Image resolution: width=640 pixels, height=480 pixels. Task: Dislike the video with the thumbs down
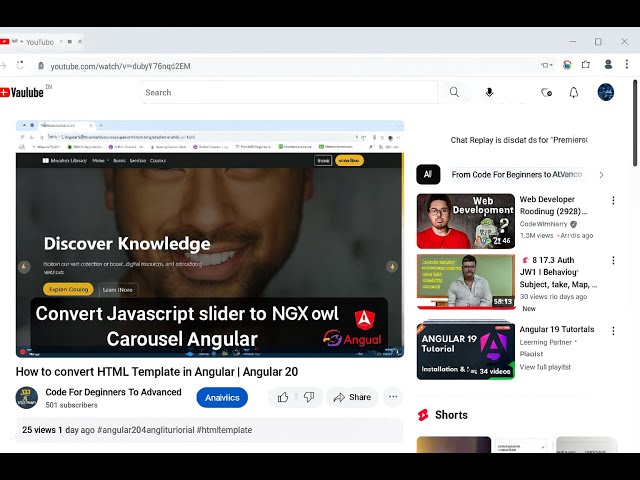[309, 397]
